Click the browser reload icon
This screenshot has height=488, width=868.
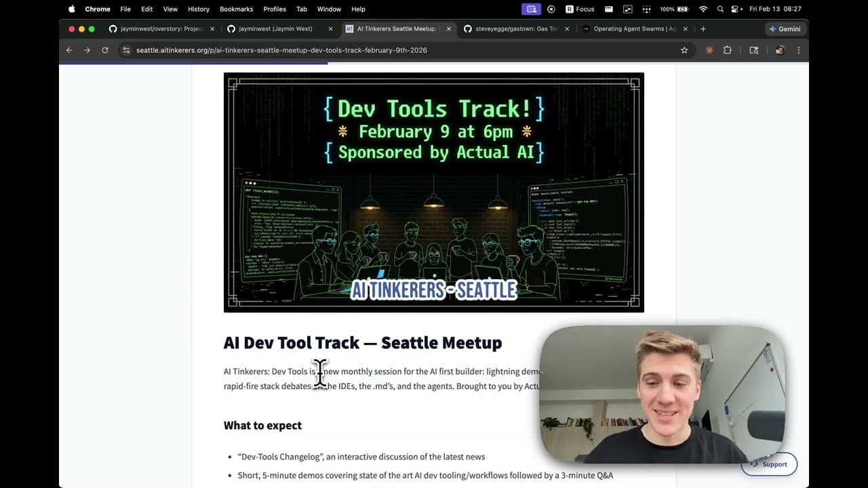(105, 50)
